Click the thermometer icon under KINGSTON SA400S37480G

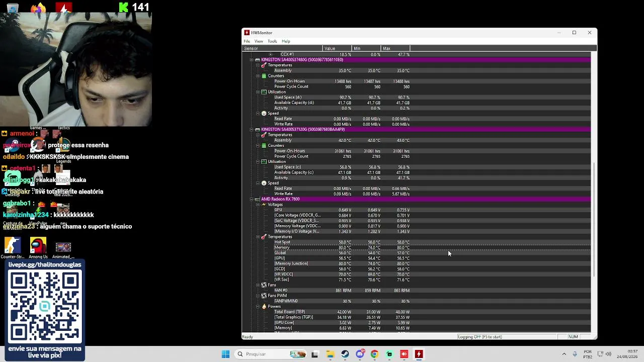pyautogui.click(x=264, y=65)
